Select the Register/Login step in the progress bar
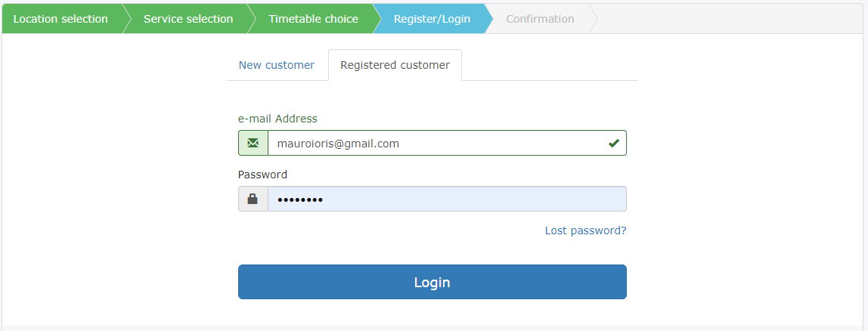Image resolution: width=868 pixels, height=331 pixels. [x=432, y=19]
